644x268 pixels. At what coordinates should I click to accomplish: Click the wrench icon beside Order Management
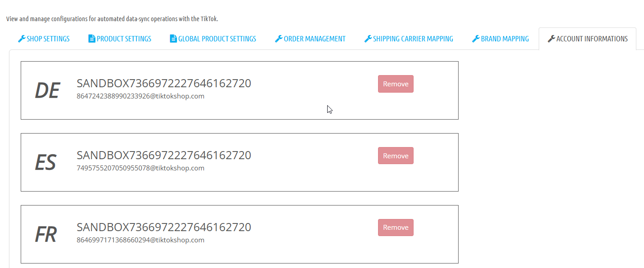click(x=279, y=39)
